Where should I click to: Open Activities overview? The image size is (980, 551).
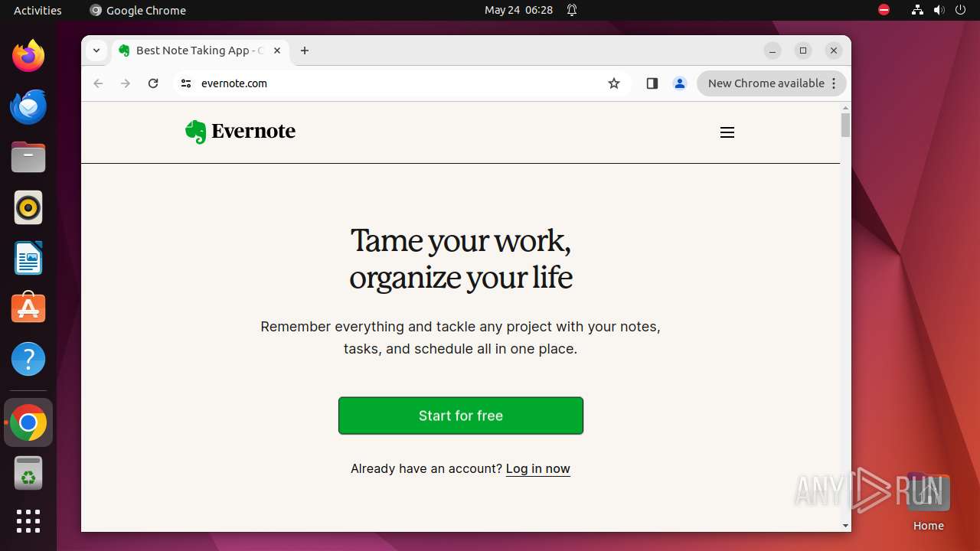pos(38,10)
